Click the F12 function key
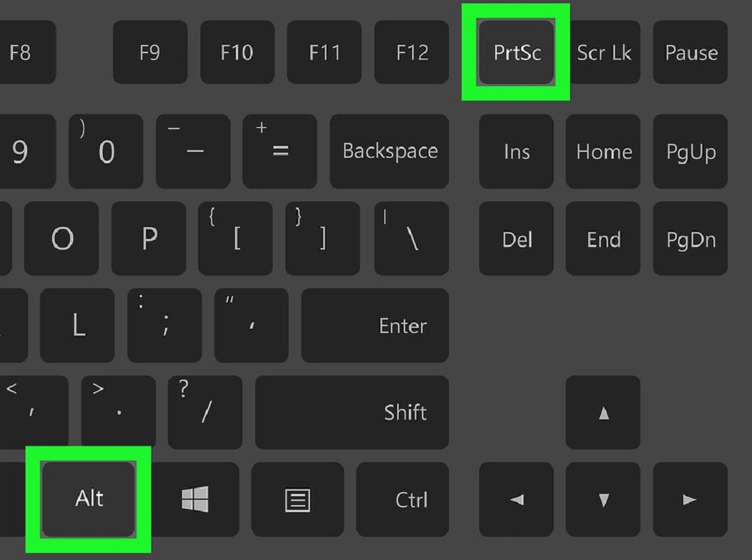752x560 pixels. 411,52
